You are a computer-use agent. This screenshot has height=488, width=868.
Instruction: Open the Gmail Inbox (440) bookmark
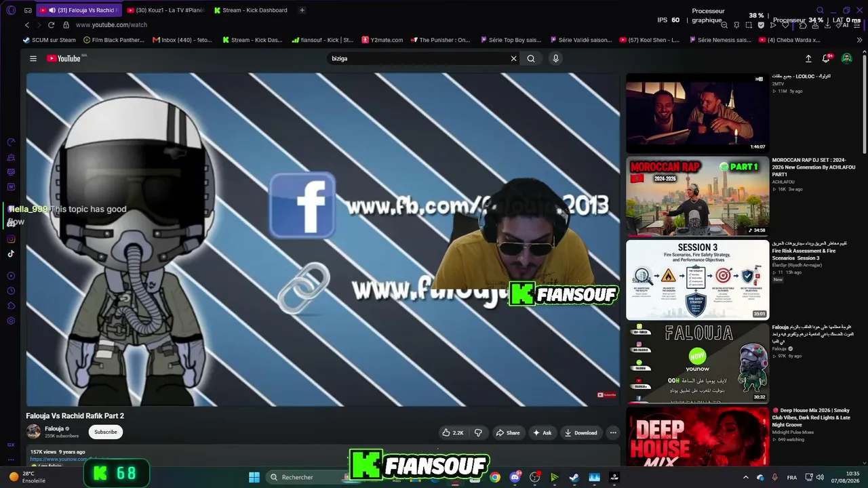[x=182, y=40]
